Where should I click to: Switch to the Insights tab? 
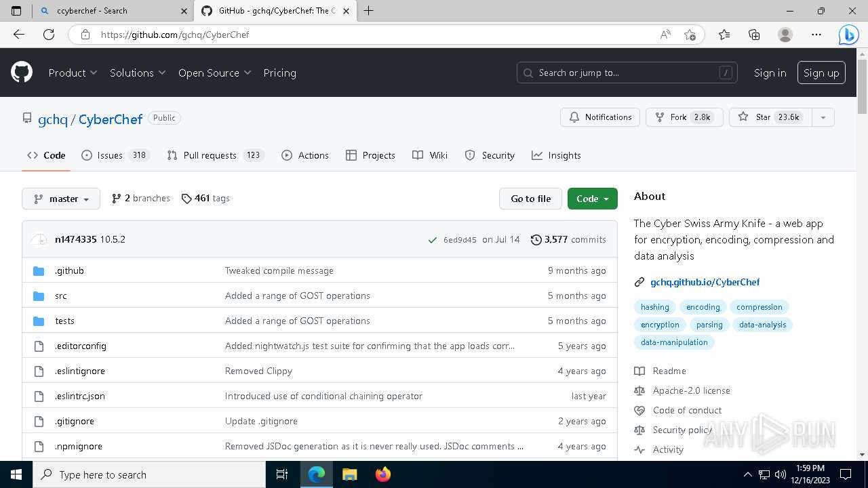(x=556, y=155)
